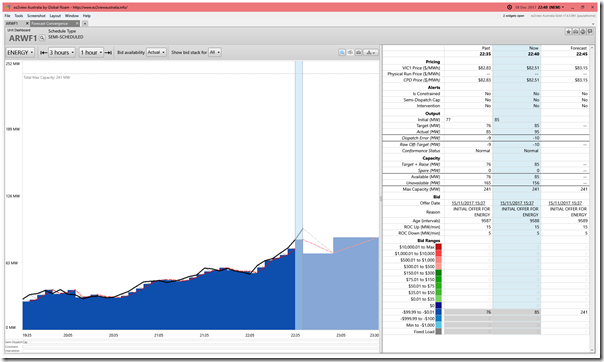This screenshot has width=604, height=362.
Task: Click the highlighted 22:40 interval on chart
Action: 299,194
